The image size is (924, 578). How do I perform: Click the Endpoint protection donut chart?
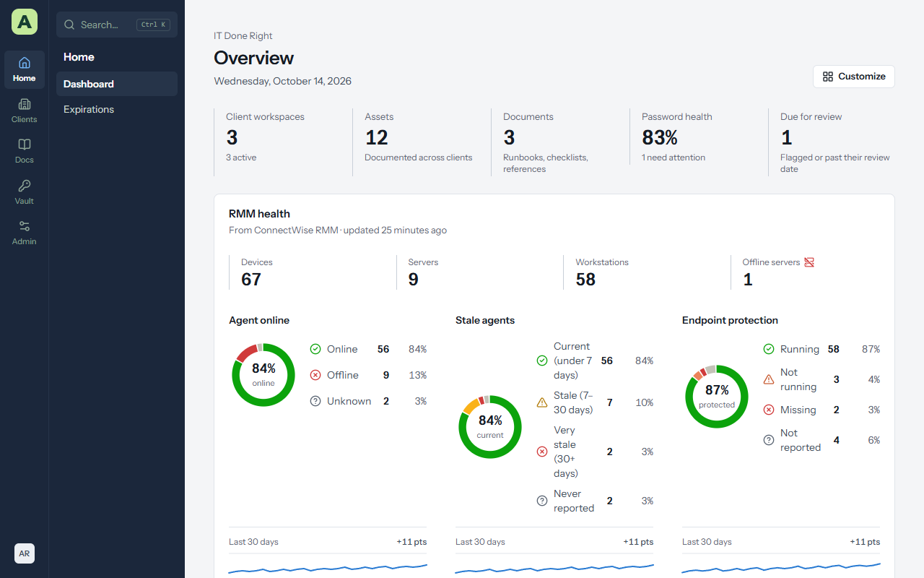[x=717, y=397]
